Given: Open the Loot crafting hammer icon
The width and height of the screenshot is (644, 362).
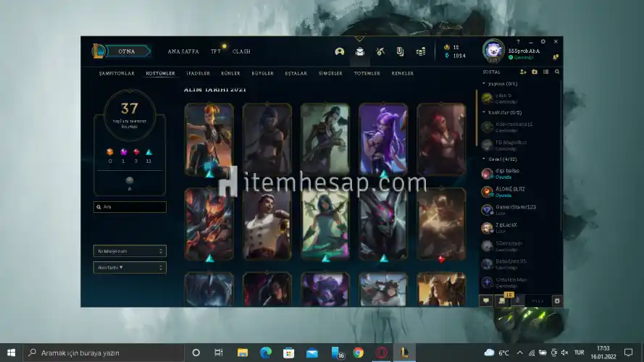Looking at the screenshot, I should (x=380, y=51).
